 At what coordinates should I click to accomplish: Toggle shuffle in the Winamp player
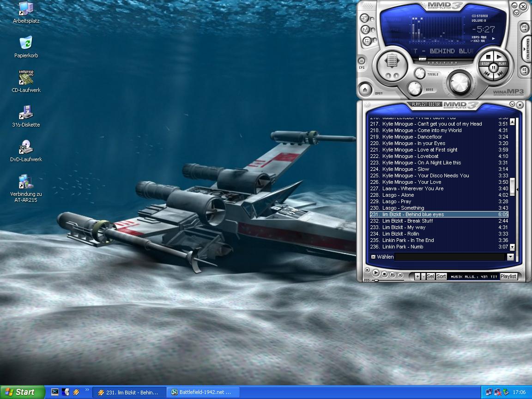tap(365, 18)
